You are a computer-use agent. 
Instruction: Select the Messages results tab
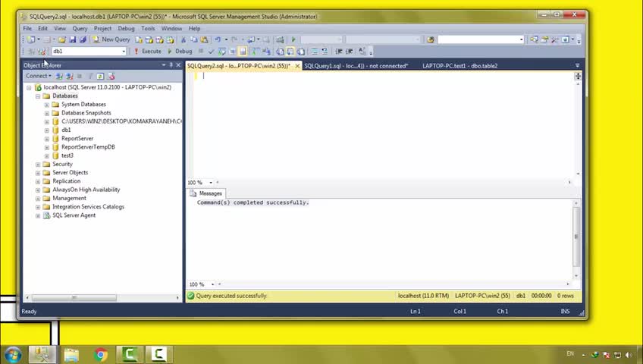tap(206, 193)
